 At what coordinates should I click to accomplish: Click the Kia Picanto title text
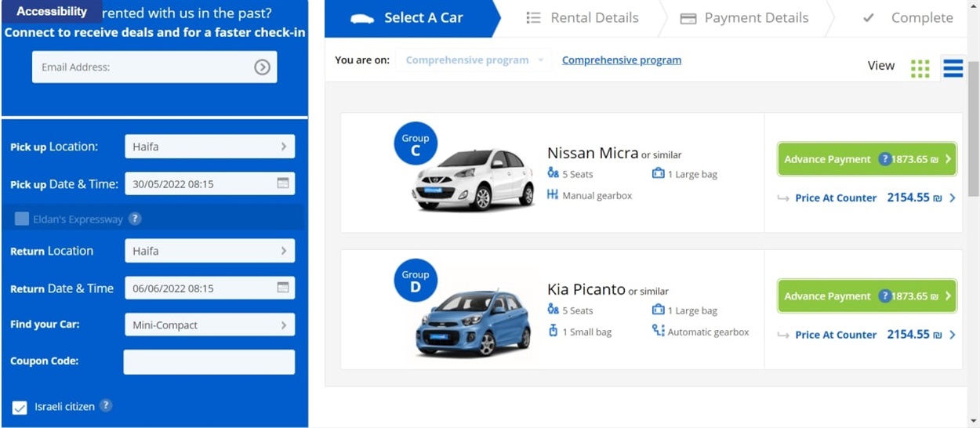click(x=586, y=289)
